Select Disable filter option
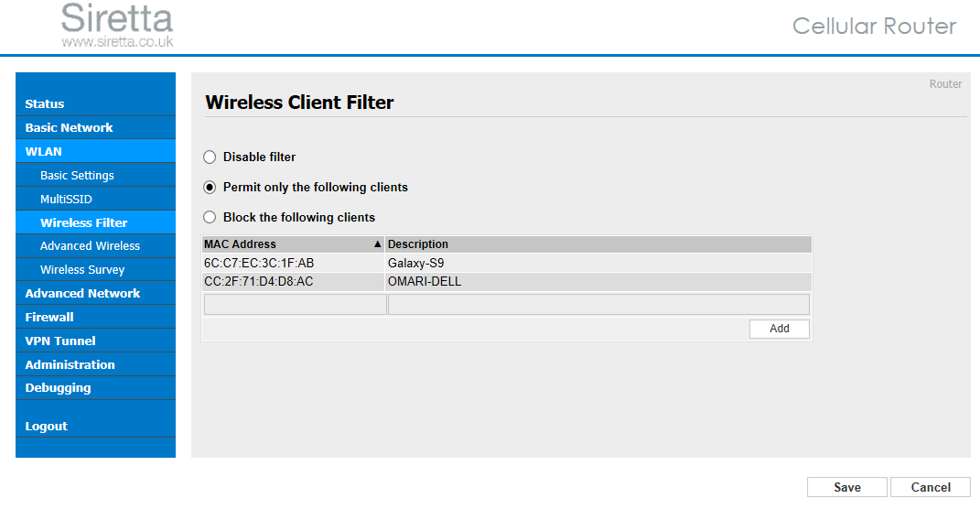The image size is (980, 509). coord(210,157)
